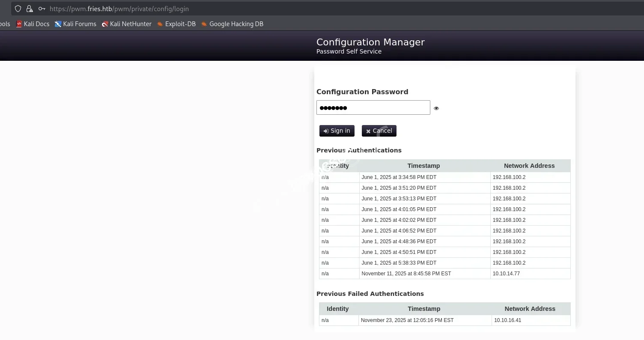Image resolution: width=644 pixels, height=340 pixels.
Task: Click the Sign in button
Action: tap(337, 131)
